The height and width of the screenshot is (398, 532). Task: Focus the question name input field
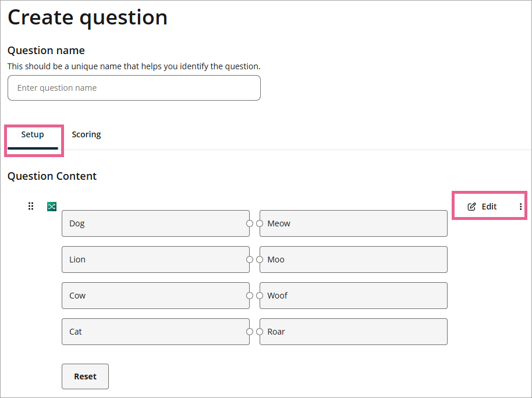[134, 88]
